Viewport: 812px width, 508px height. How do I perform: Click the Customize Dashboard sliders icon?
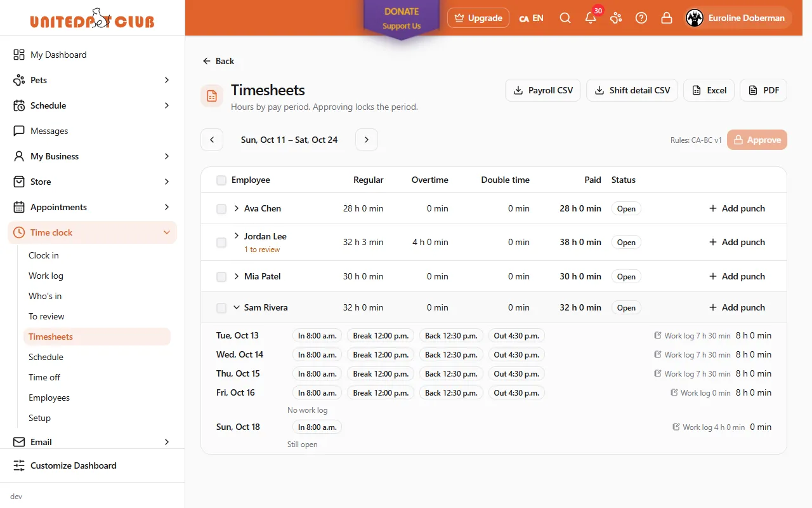19,465
